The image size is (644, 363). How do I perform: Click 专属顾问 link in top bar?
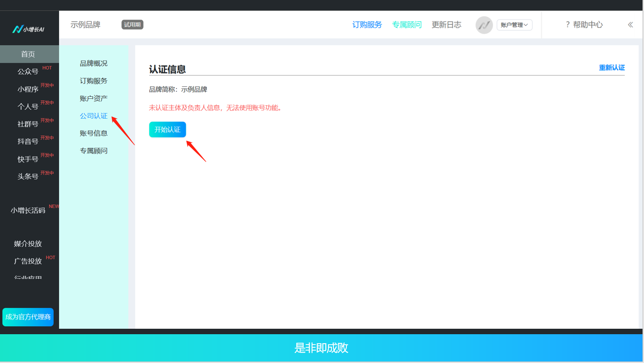[407, 25]
